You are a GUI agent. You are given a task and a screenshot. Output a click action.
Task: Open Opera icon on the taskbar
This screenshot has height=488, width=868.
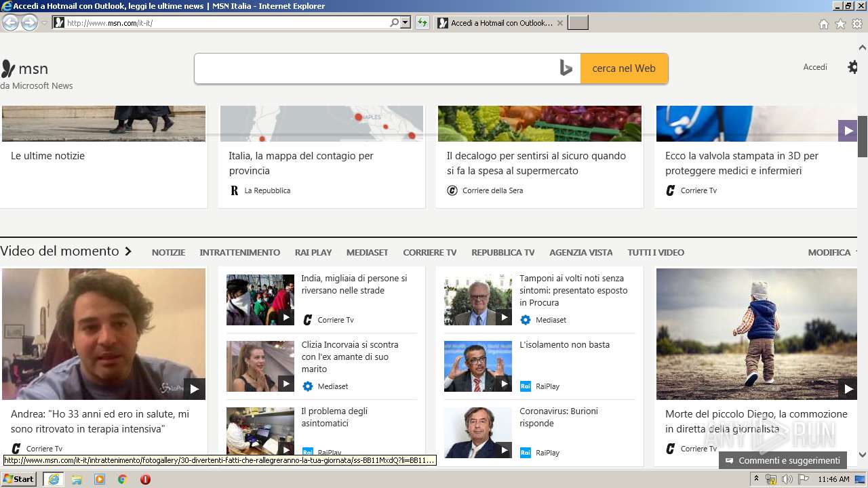coord(145,479)
